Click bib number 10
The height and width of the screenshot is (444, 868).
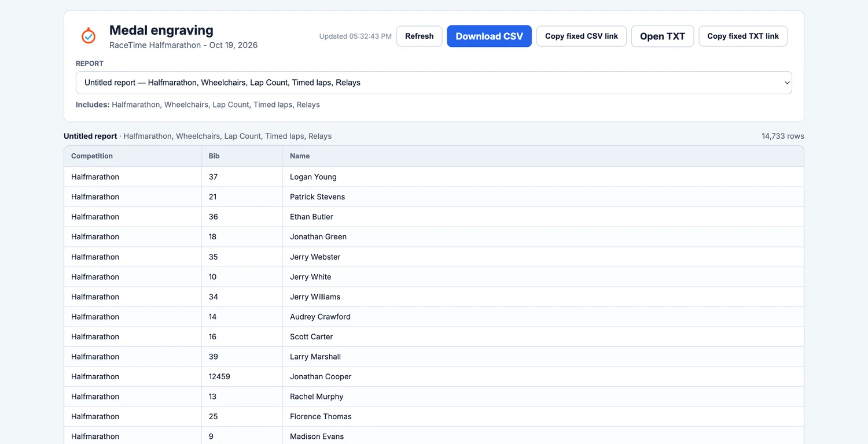[x=212, y=277]
